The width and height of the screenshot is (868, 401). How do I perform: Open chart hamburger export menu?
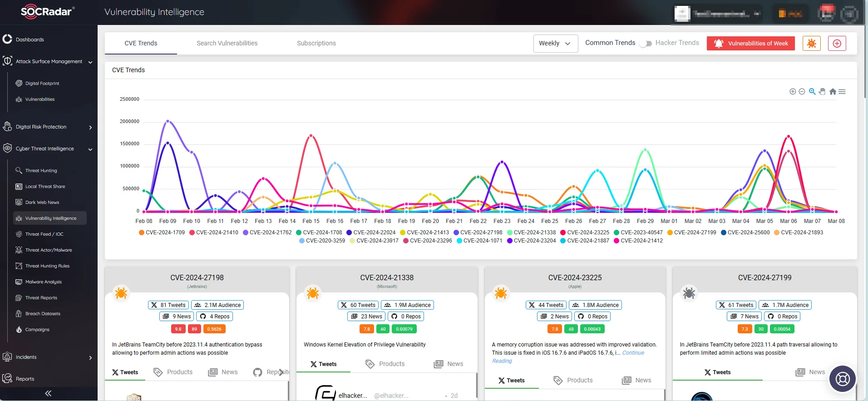842,92
